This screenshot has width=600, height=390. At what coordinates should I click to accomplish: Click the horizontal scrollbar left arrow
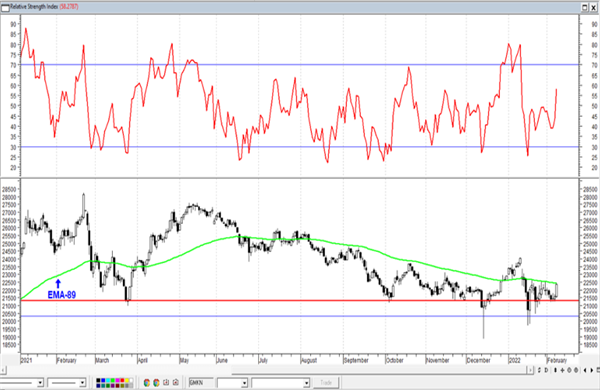tap(3, 370)
